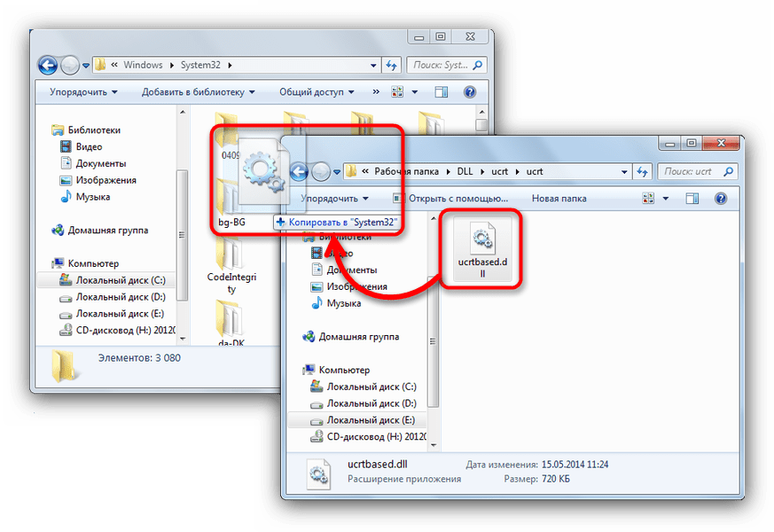Screen dimensions: 774x532
Task: Go back in the ucrt window
Action: click(x=299, y=172)
